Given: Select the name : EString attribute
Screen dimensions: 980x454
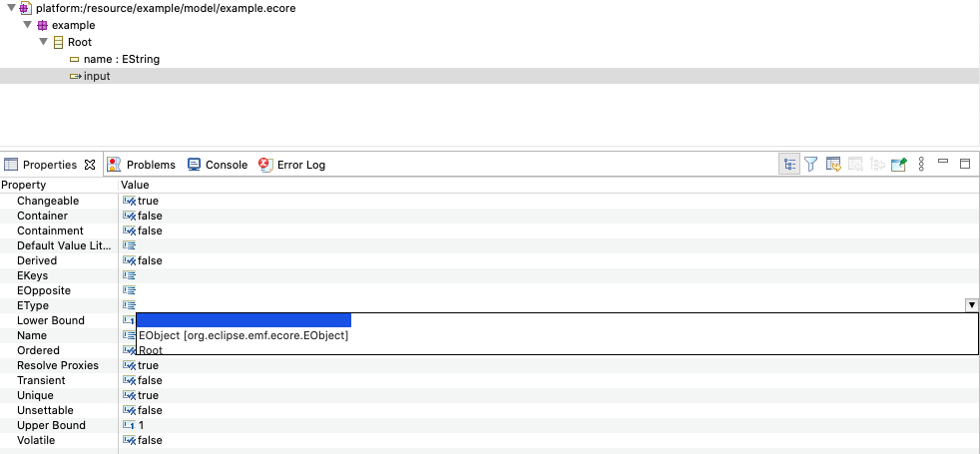Looking at the screenshot, I should pyautogui.click(x=121, y=60).
